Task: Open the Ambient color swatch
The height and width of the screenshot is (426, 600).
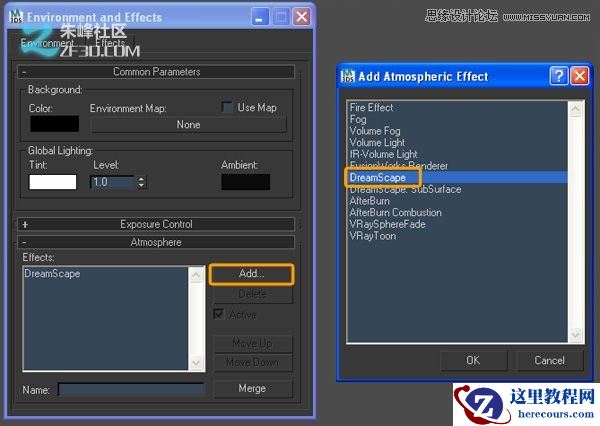Action: click(245, 182)
